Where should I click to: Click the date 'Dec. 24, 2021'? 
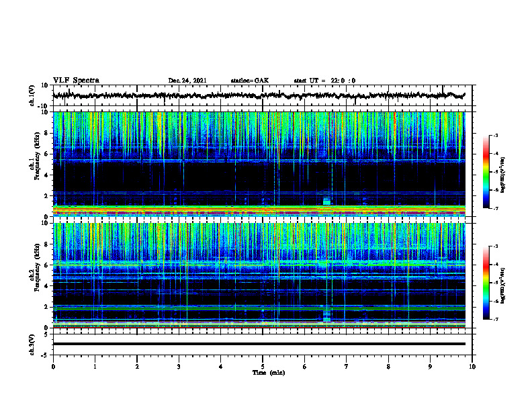(x=187, y=81)
